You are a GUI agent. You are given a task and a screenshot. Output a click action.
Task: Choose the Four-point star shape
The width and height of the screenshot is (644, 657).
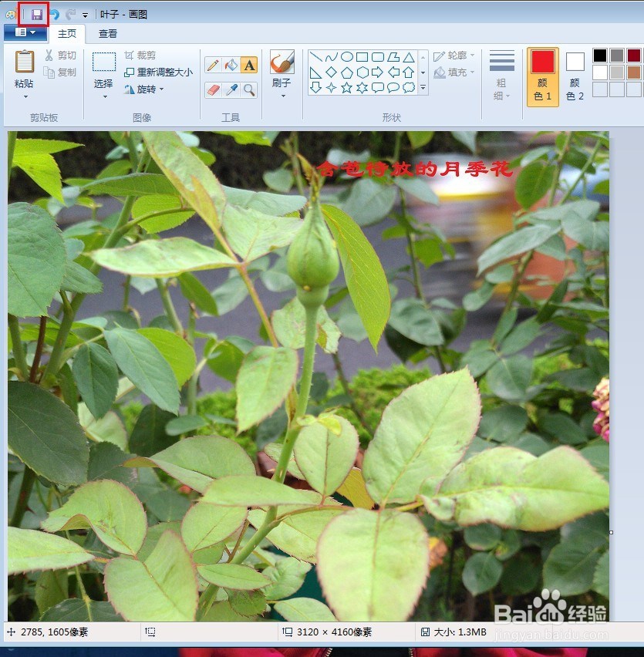coord(331,88)
